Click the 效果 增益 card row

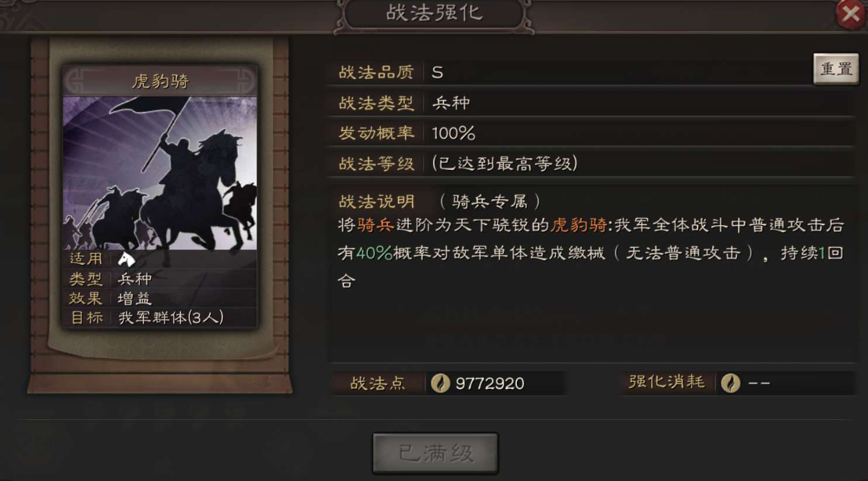160,298
